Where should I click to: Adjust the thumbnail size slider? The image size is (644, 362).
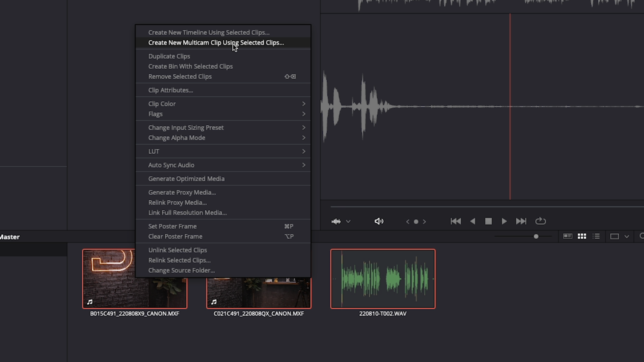point(536,236)
